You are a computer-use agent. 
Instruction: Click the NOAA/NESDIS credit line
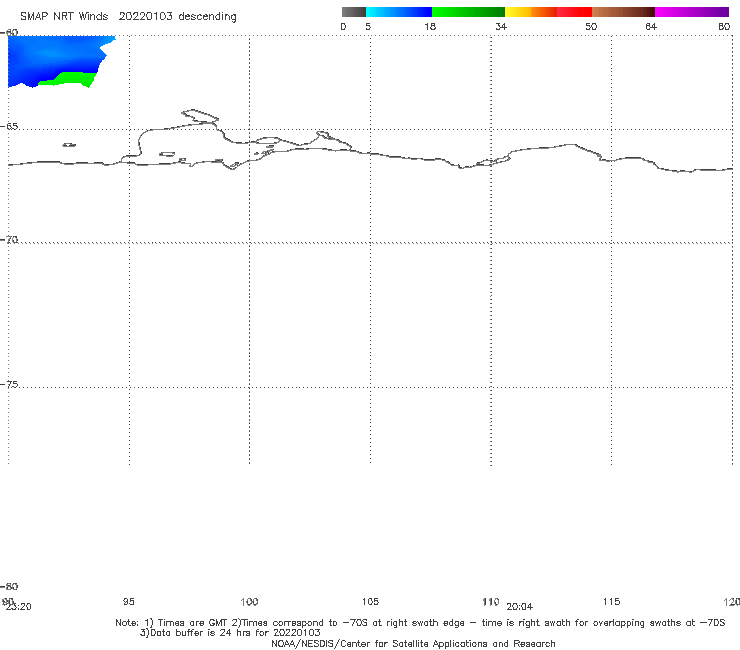413,643
